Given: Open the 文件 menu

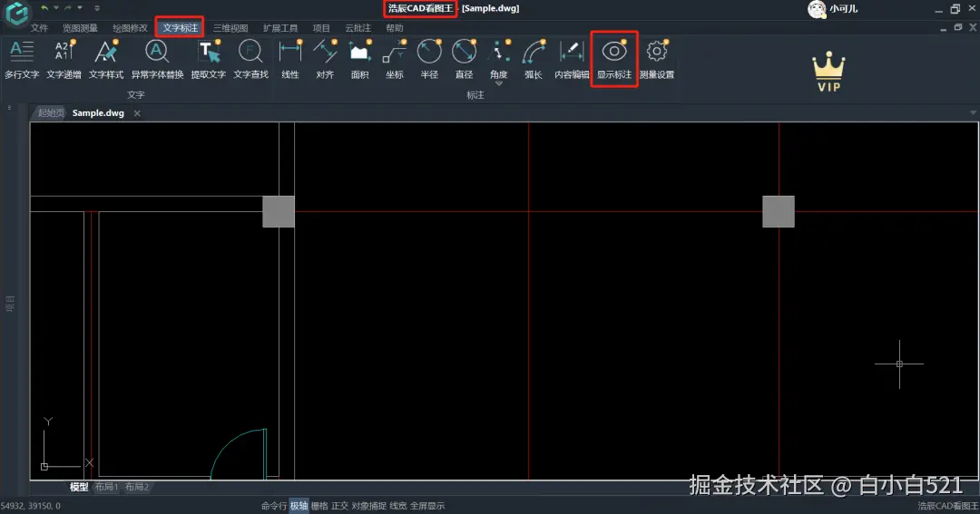Looking at the screenshot, I should [x=39, y=28].
